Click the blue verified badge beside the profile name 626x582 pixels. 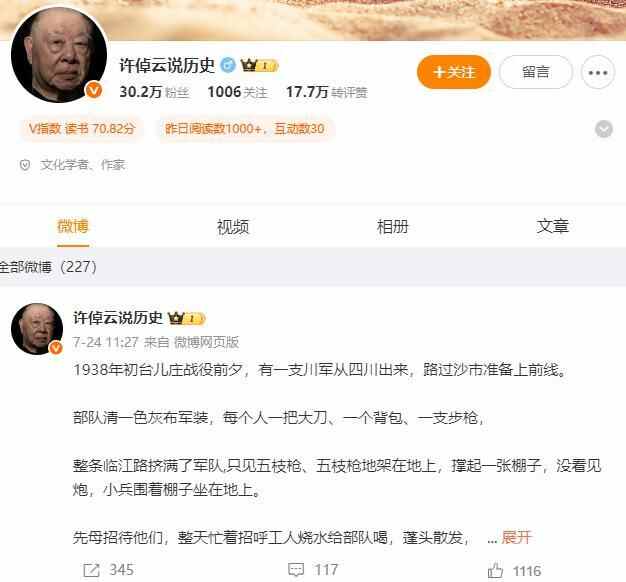[x=228, y=65]
